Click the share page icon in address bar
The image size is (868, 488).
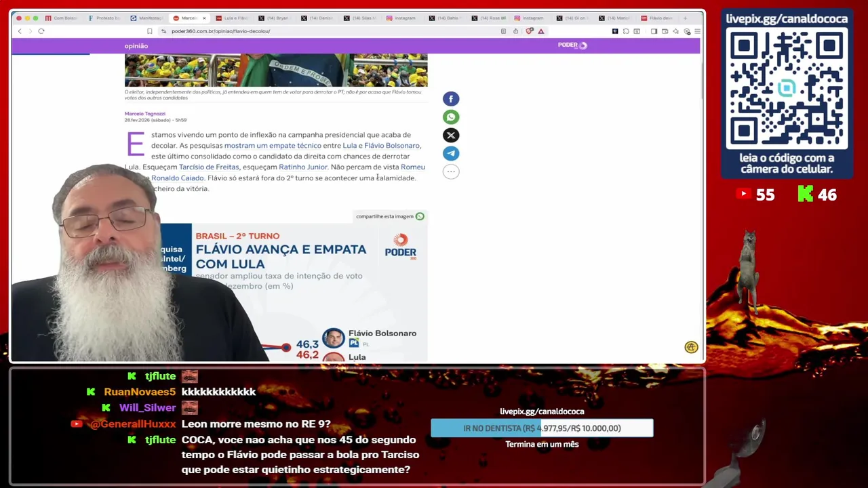[515, 31]
